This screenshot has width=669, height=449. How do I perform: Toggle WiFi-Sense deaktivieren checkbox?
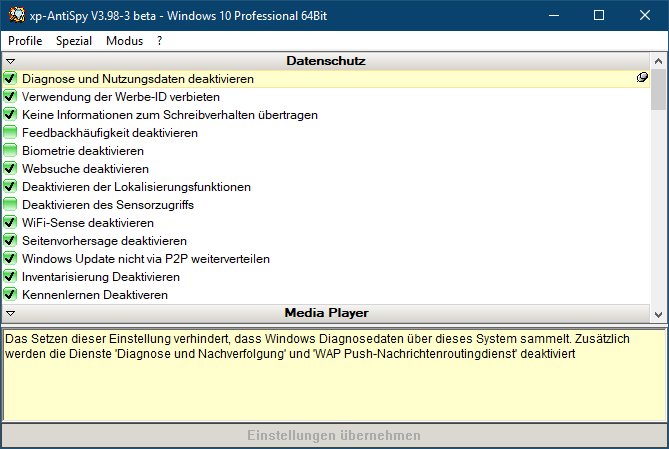(x=10, y=222)
